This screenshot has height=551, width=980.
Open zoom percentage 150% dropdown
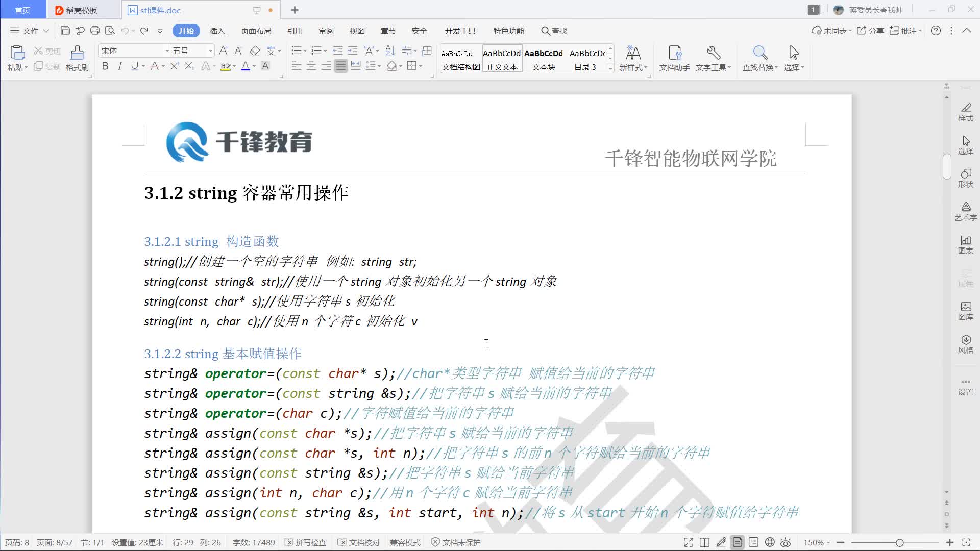pyautogui.click(x=817, y=542)
